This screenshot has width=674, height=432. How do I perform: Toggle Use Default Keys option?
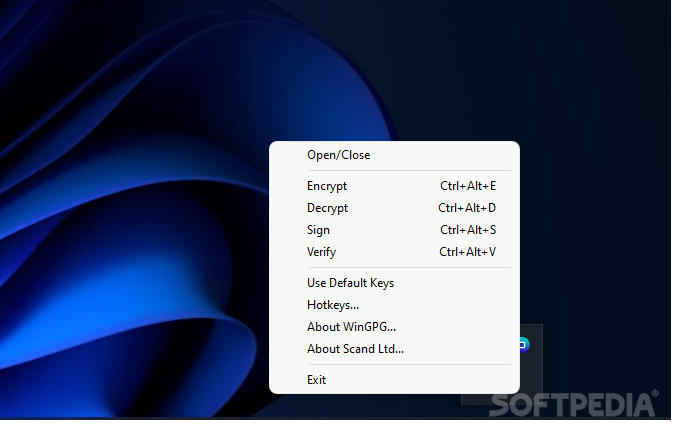[x=395, y=283]
